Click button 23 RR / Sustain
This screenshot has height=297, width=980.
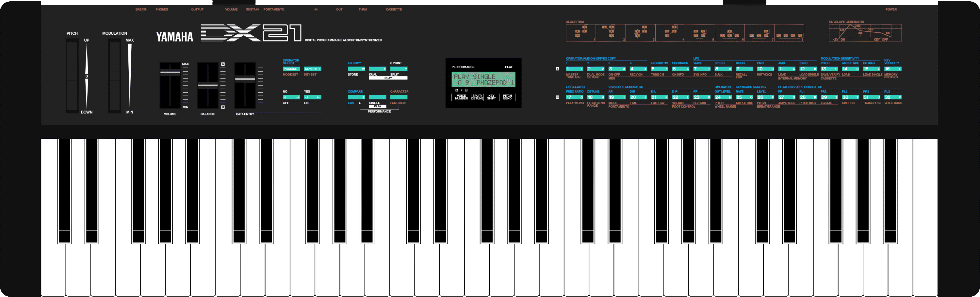pyautogui.click(x=702, y=97)
